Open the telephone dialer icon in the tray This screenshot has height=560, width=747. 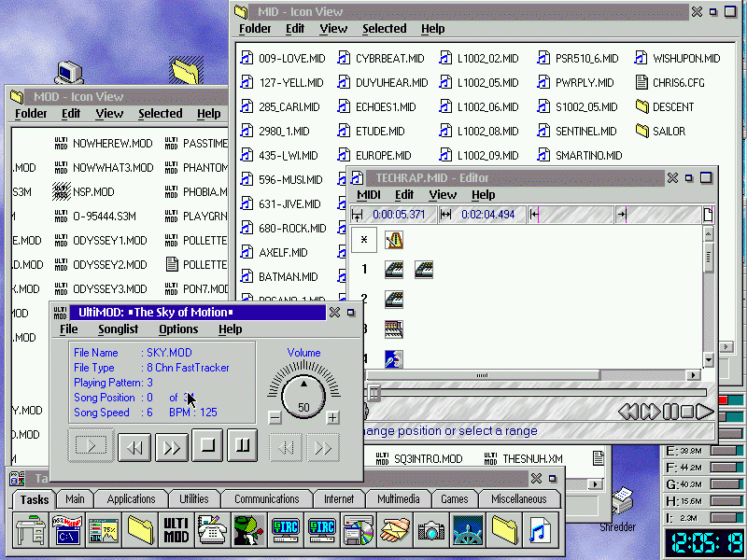point(212,529)
